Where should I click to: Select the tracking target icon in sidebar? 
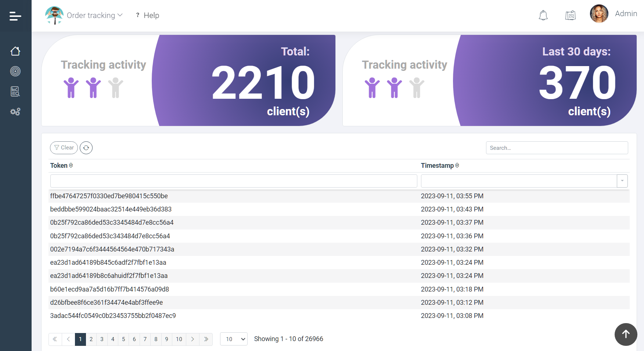[15, 71]
